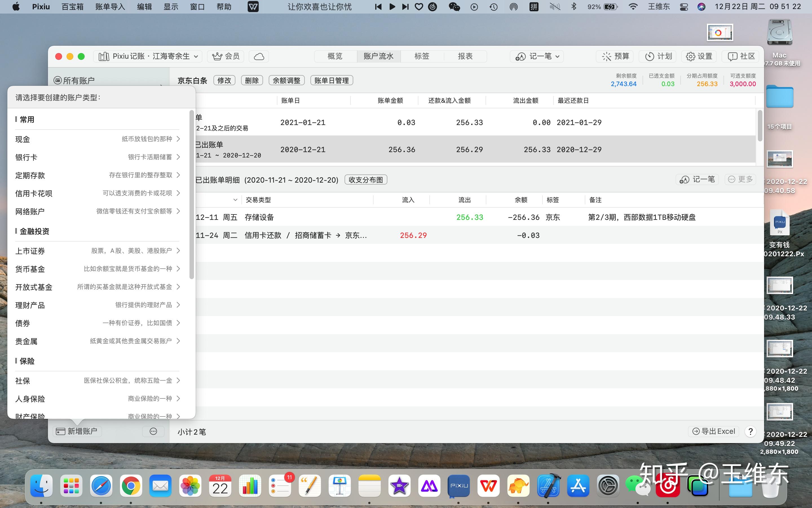Image resolution: width=812 pixels, height=508 pixels.
Task: Open the 计划 plan tool
Action: (658, 56)
